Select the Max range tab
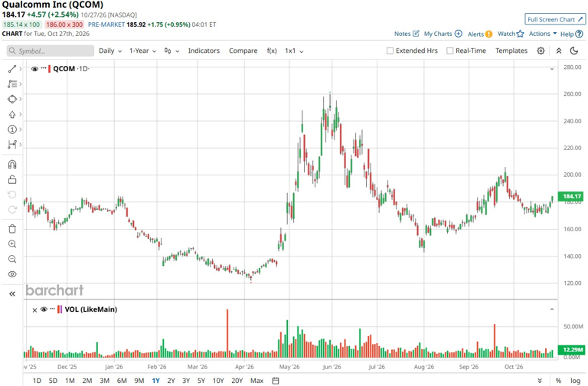 tap(256, 381)
